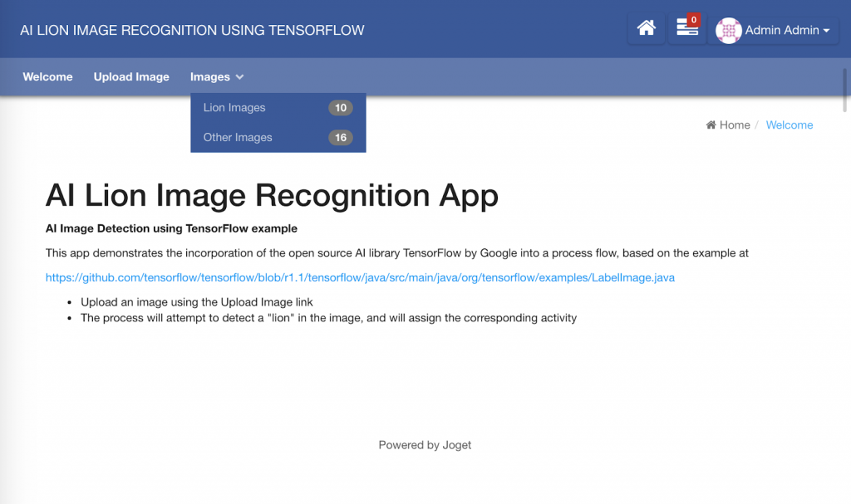
Task: Click the page scrollbar thumb
Action: point(845,90)
